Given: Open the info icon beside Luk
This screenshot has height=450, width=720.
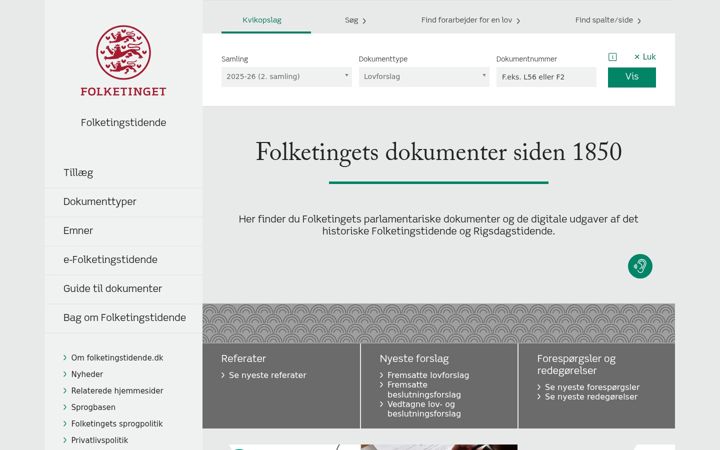Looking at the screenshot, I should pyautogui.click(x=612, y=57).
